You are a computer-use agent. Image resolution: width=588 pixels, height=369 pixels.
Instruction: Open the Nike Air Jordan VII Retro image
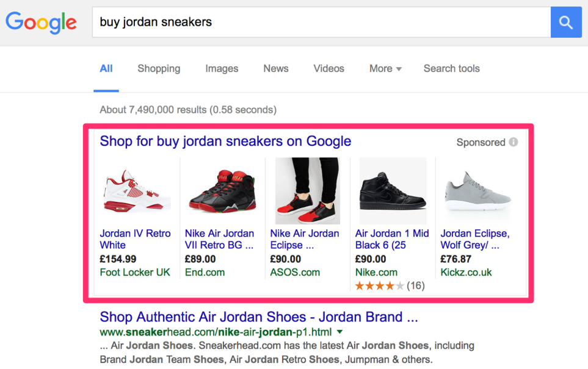pyautogui.click(x=223, y=191)
